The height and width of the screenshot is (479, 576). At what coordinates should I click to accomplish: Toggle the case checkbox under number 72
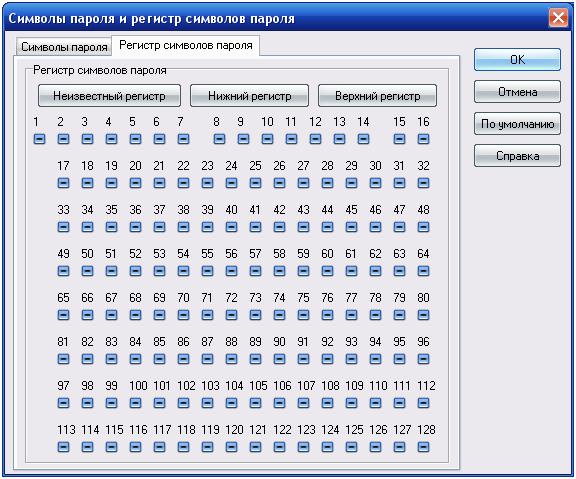(x=231, y=315)
